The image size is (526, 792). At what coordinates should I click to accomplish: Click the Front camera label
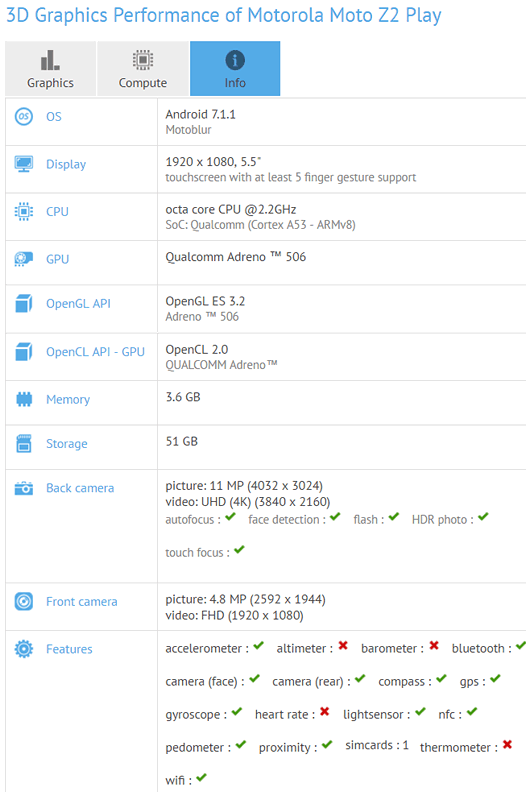[x=81, y=602]
